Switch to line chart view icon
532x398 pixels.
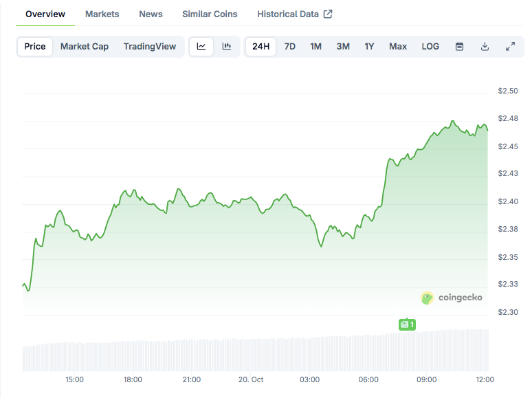[x=201, y=47]
